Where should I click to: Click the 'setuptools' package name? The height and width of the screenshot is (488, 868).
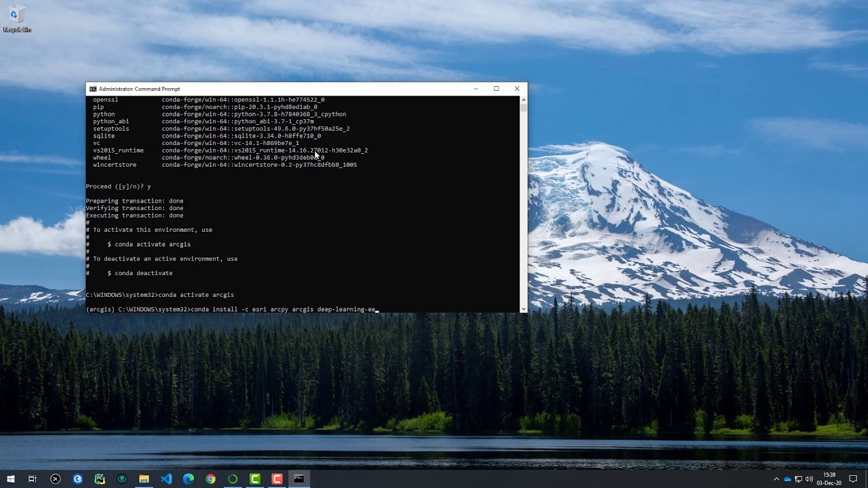[111, 129]
